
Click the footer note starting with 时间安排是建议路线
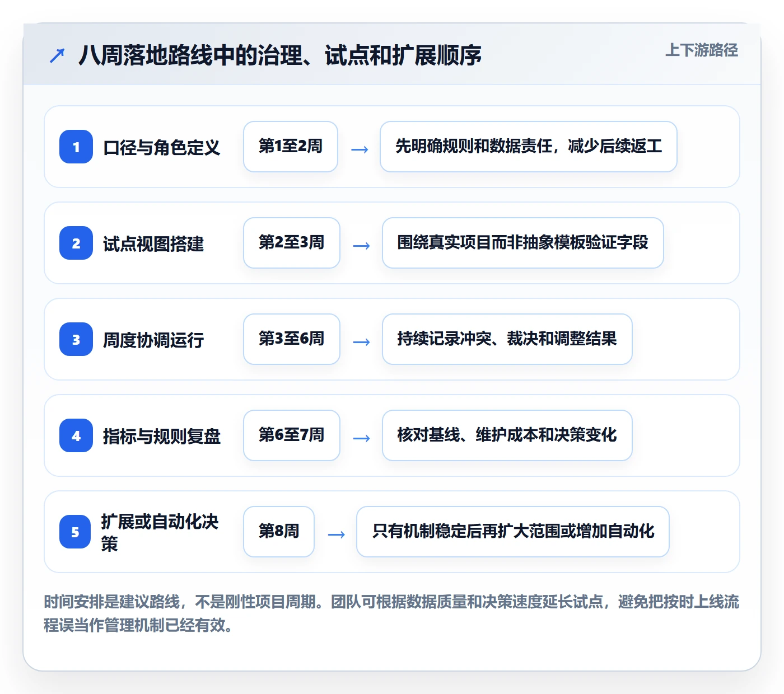coord(391,613)
